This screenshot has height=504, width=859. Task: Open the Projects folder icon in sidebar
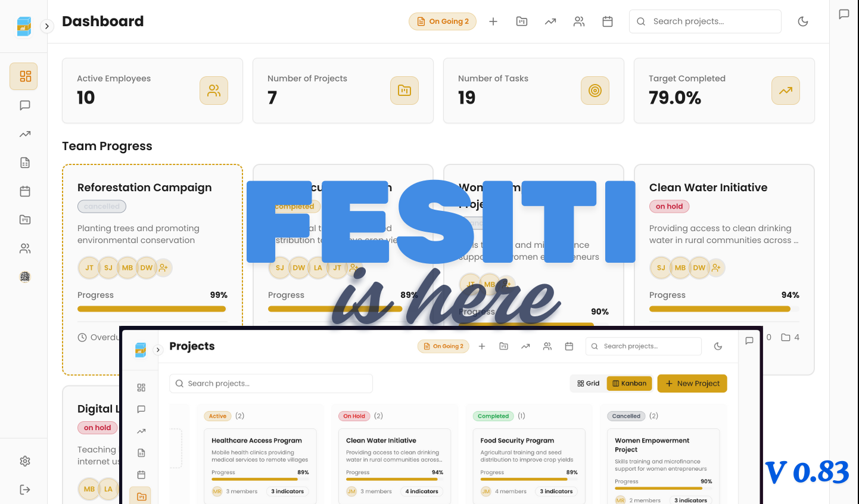(24, 219)
